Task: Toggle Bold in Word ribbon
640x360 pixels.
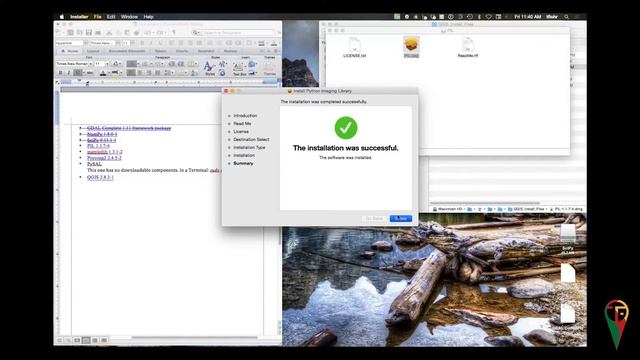Action: [x=60, y=73]
